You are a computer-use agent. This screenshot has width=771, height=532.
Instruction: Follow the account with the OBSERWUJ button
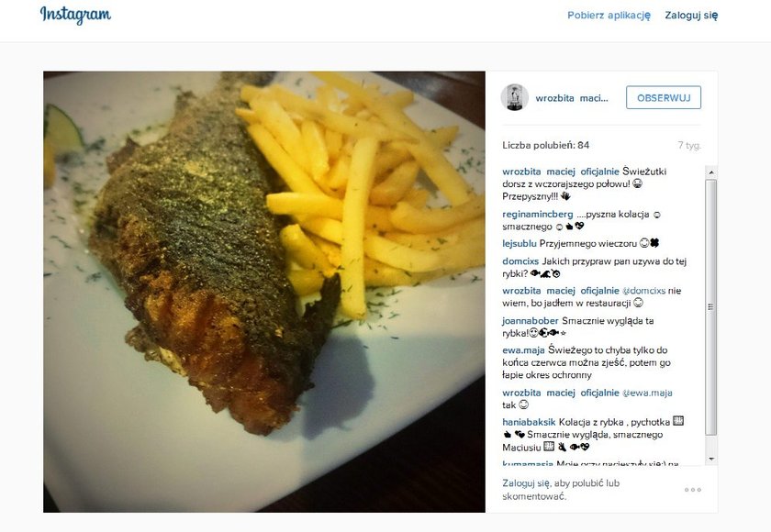point(664,98)
